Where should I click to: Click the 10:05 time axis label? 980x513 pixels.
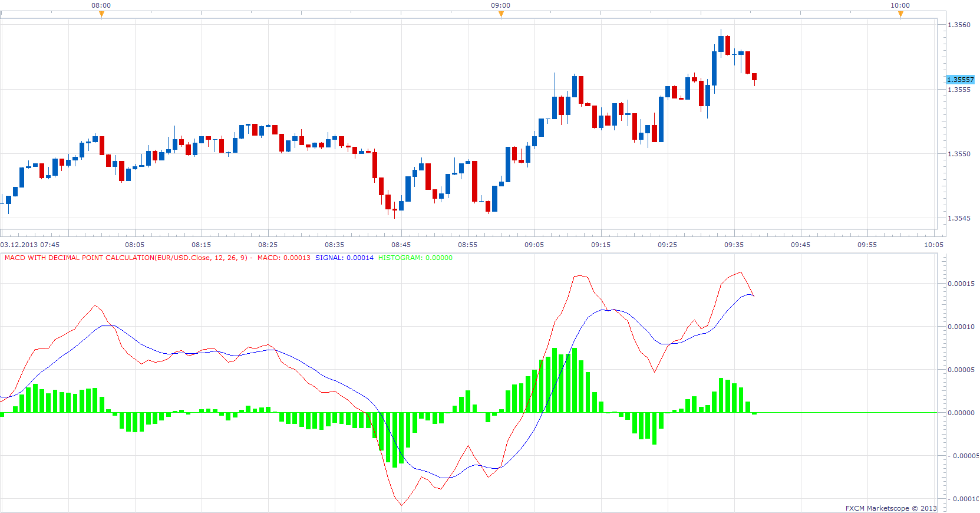pos(933,245)
